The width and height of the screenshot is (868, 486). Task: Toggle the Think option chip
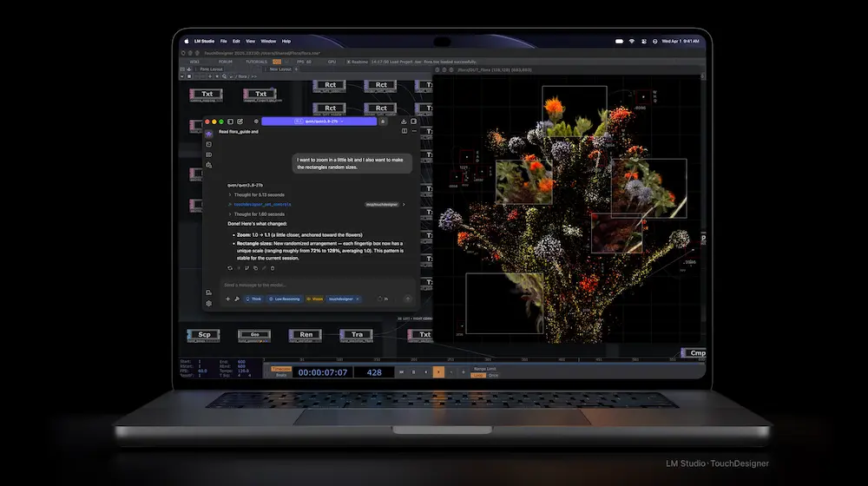click(253, 299)
